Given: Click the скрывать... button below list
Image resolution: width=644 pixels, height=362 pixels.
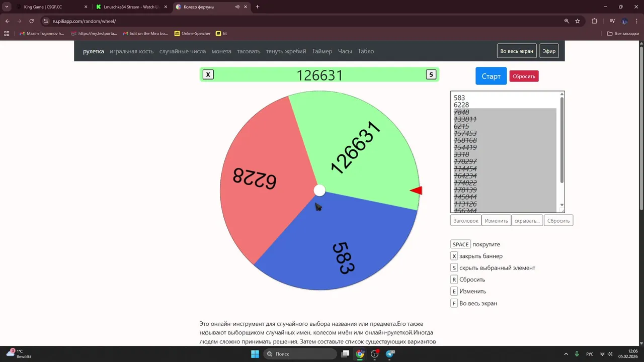Looking at the screenshot, I should pos(527,221).
